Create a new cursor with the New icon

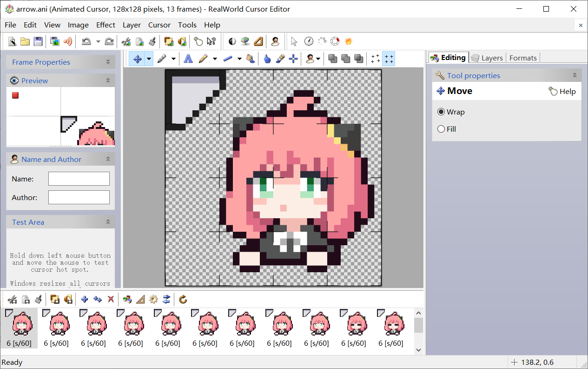point(12,41)
